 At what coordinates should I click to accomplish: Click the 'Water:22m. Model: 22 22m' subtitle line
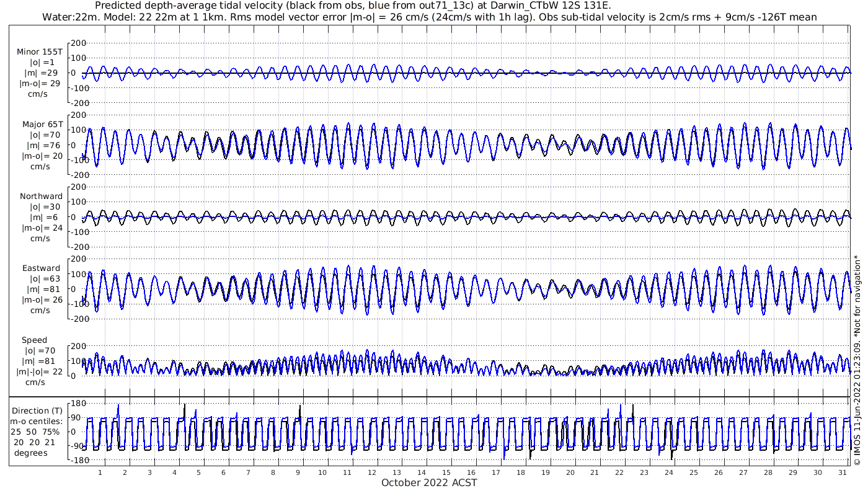click(x=430, y=17)
